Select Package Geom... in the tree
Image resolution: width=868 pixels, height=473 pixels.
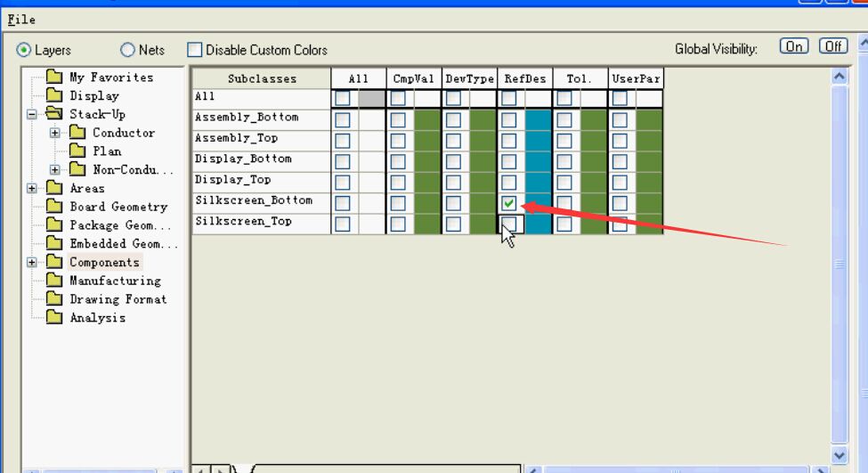(x=120, y=225)
